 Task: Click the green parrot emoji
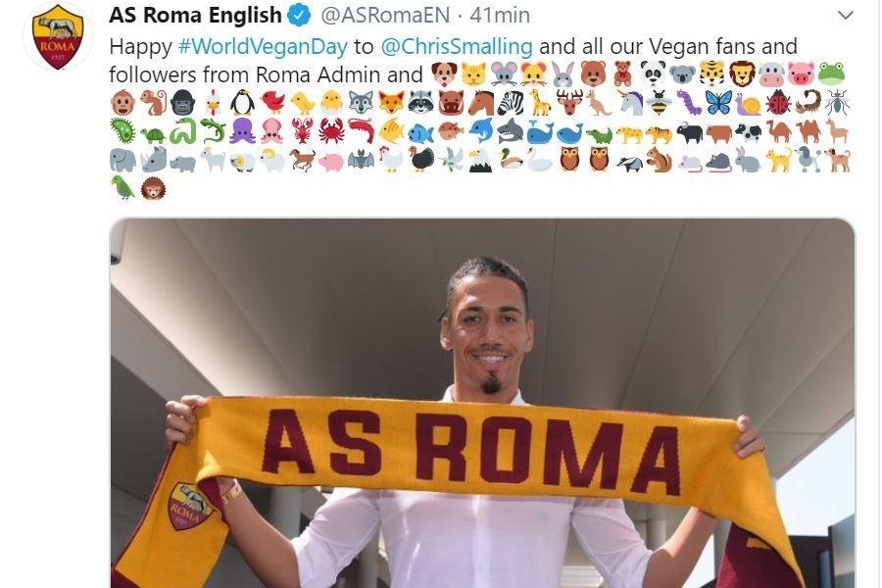pyautogui.click(x=122, y=187)
